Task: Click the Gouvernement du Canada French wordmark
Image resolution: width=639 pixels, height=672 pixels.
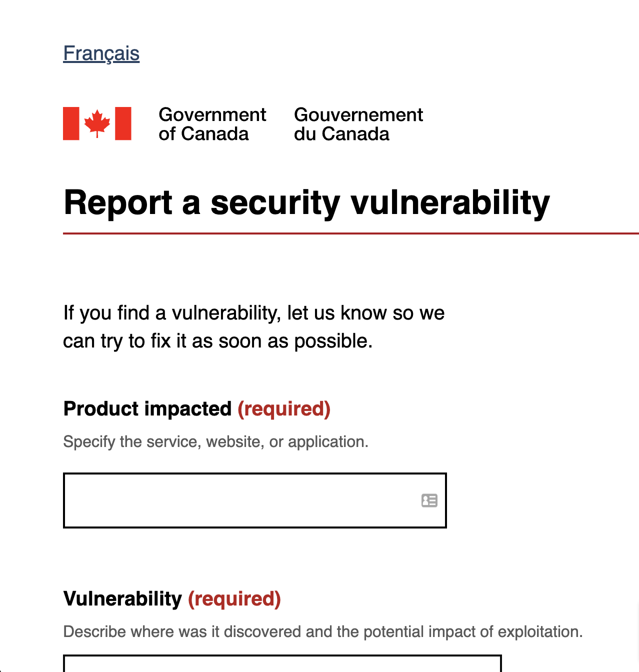Action: [358, 124]
